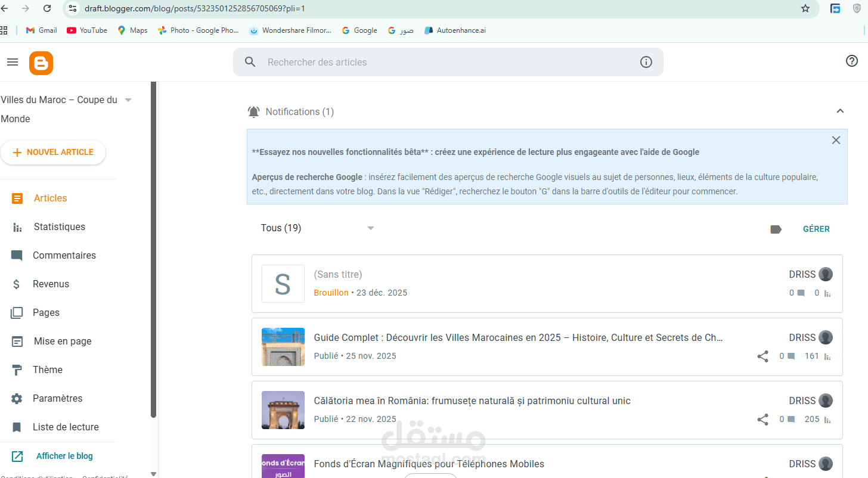Viewport: 868px width, 478px height.
Task: Click the Mise en page layout icon
Action: 17,342
